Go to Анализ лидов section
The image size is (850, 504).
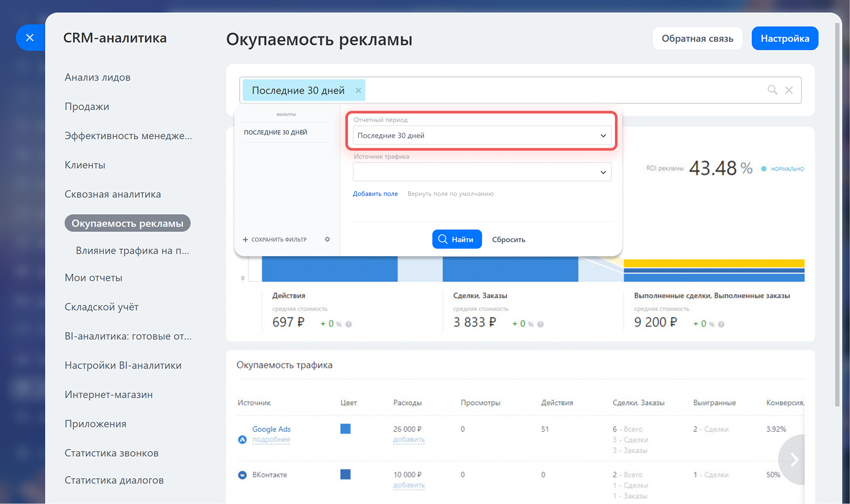click(97, 77)
